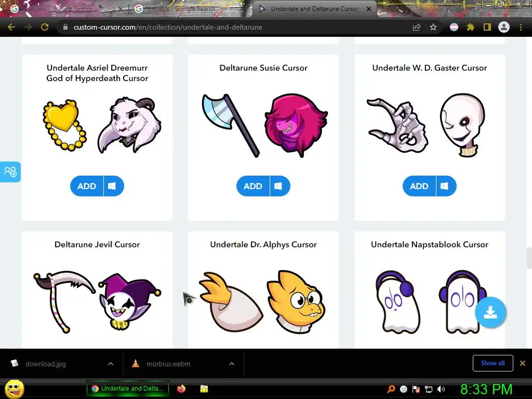The height and width of the screenshot is (399, 532).
Task: Show all downloads
Action: [493, 363]
